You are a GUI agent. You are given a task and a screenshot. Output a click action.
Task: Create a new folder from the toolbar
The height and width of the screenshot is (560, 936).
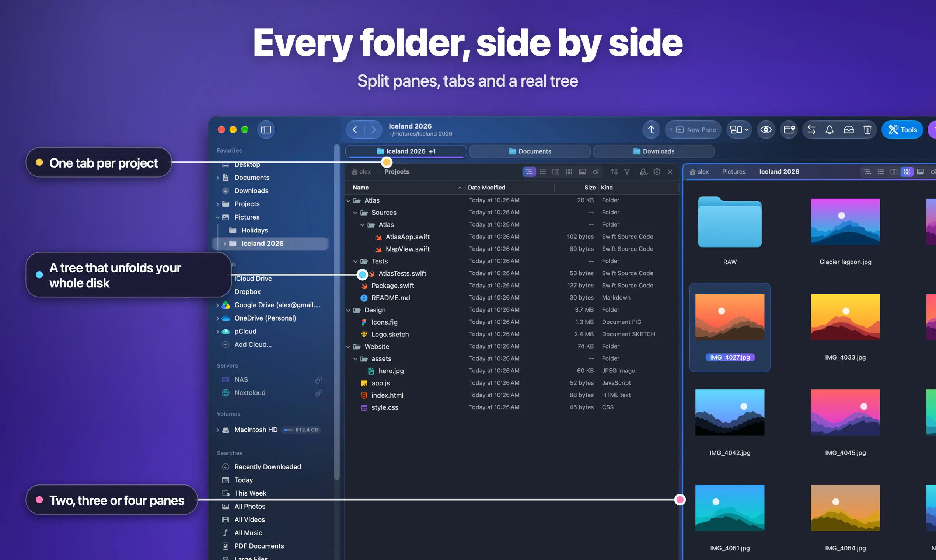click(x=789, y=129)
